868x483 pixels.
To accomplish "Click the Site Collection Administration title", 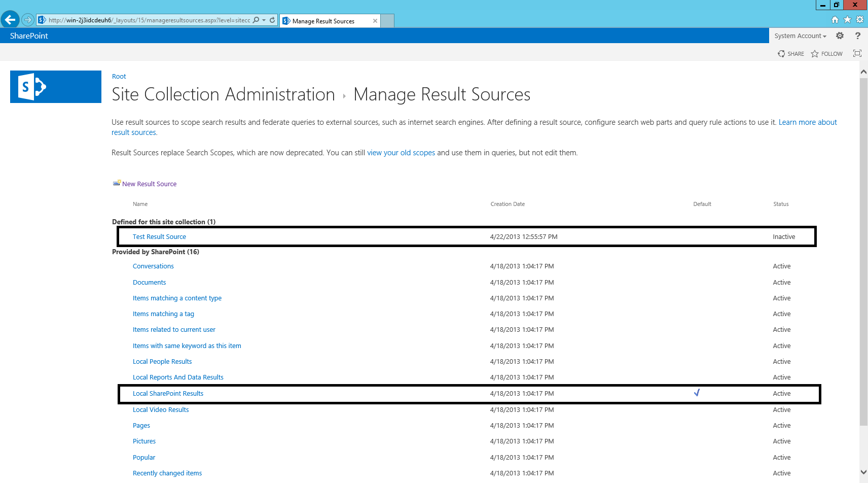I will [223, 94].
